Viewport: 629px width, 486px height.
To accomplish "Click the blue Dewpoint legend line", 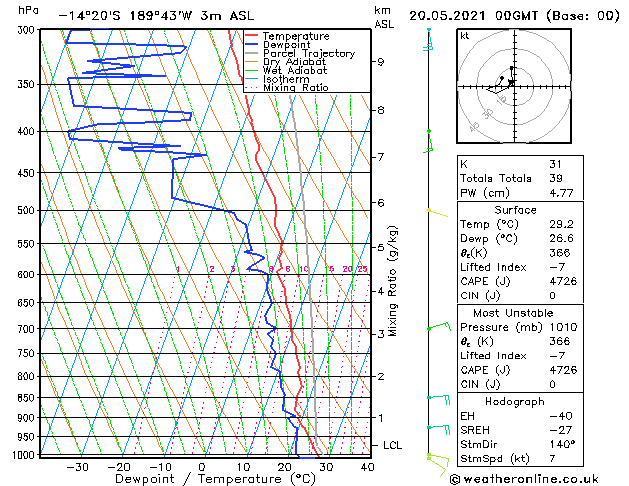I will 251,45.
